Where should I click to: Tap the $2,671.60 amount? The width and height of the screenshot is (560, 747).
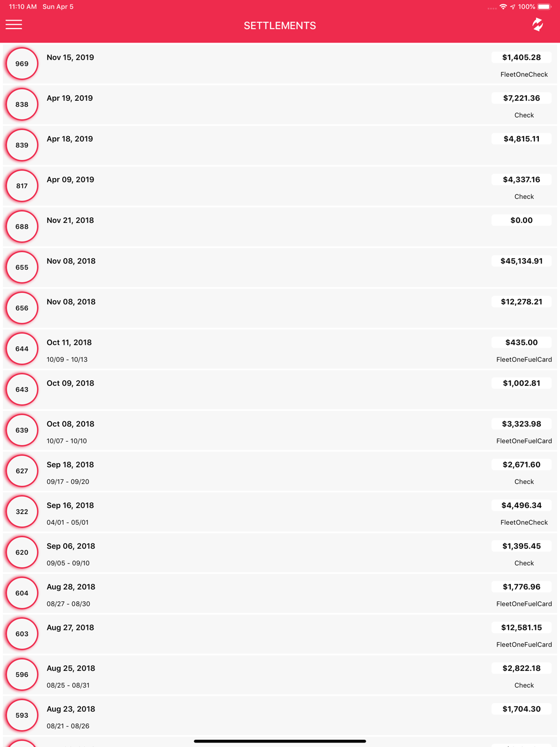tap(521, 465)
